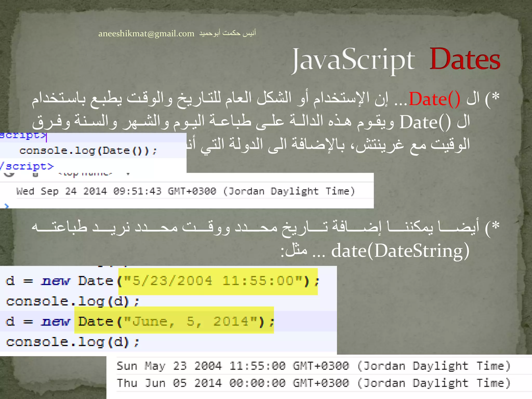Click the Thu Jun 05 2014 output line
This screenshot has height=399, width=532.
(x=314, y=383)
